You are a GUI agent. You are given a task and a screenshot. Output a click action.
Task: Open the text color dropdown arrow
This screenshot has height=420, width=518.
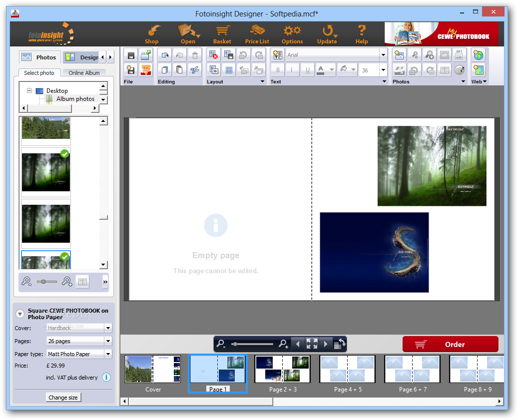[332, 70]
